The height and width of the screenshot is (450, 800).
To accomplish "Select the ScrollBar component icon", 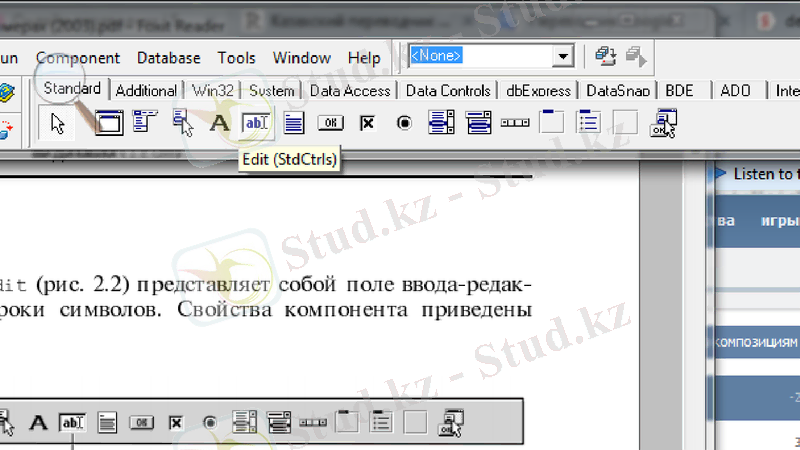I will tap(515, 123).
